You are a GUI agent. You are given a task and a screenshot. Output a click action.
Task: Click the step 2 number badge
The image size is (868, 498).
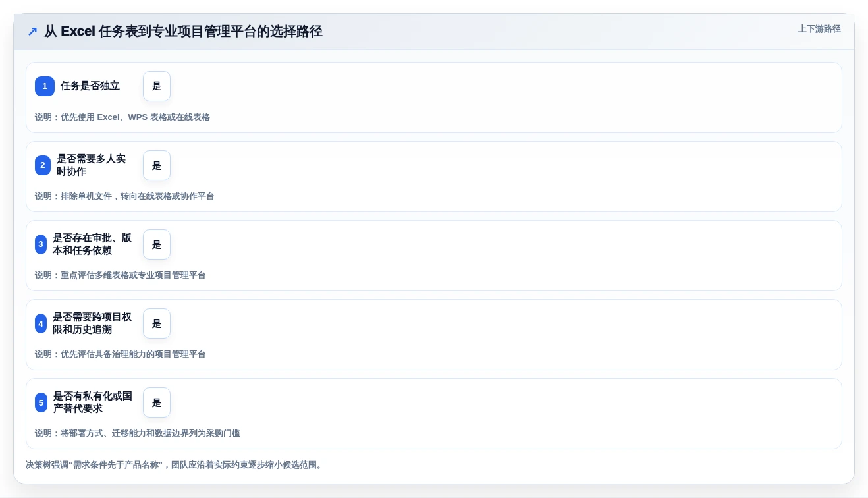point(43,165)
